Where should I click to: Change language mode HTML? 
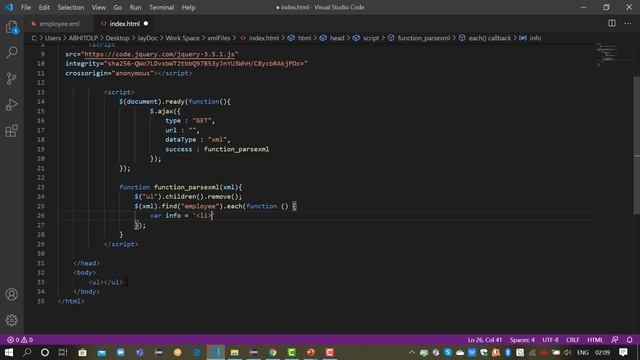595,340
